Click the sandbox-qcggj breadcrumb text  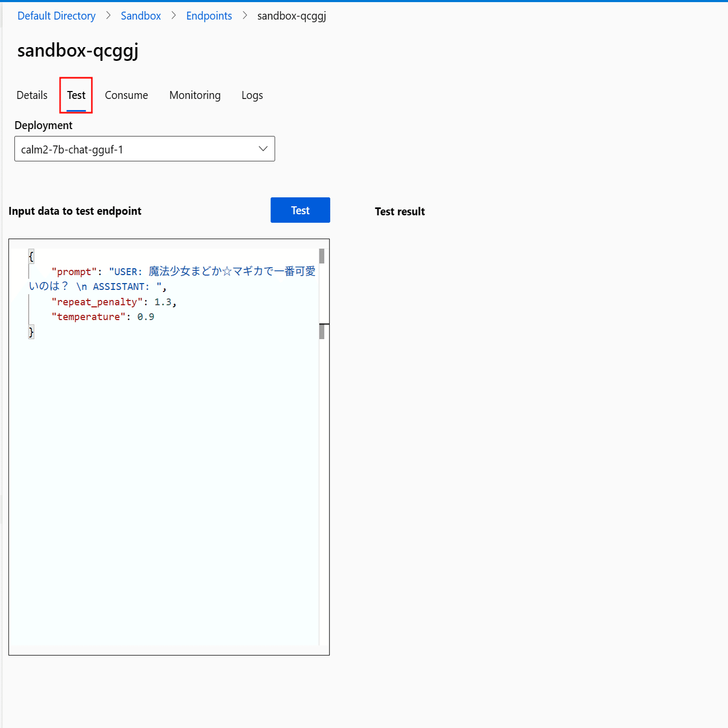pyautogui.click(x=292, y=16)
